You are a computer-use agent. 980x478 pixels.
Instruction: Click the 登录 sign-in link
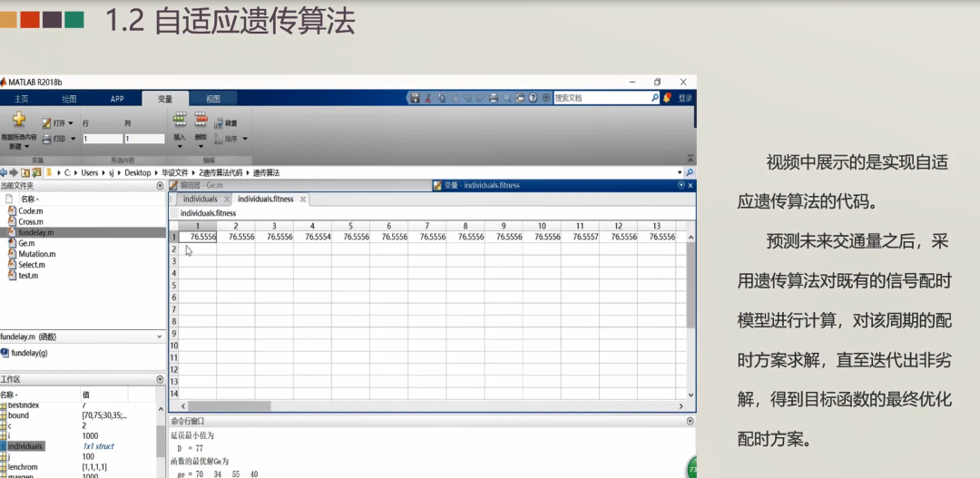pos(685,99)
